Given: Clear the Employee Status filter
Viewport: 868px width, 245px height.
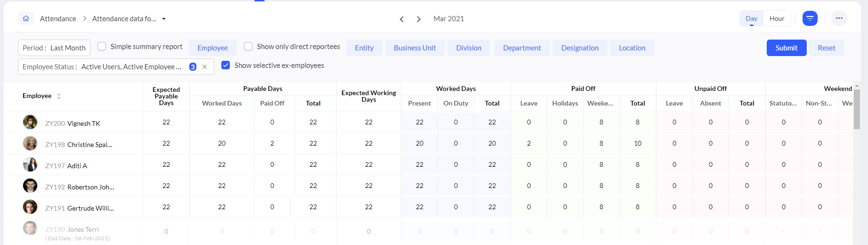Looking at the screenshot, I should (204, 67).
